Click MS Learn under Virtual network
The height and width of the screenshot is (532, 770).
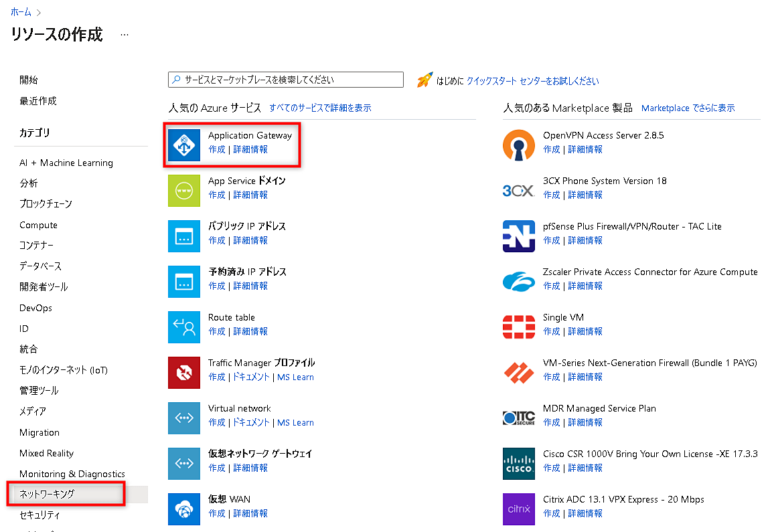(x=296, y=422)
